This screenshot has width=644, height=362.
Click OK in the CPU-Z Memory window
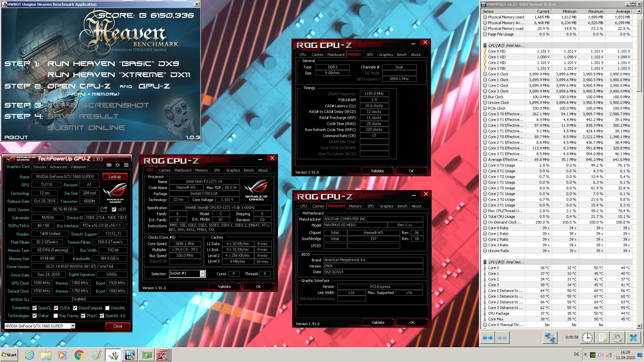(411, 171)
